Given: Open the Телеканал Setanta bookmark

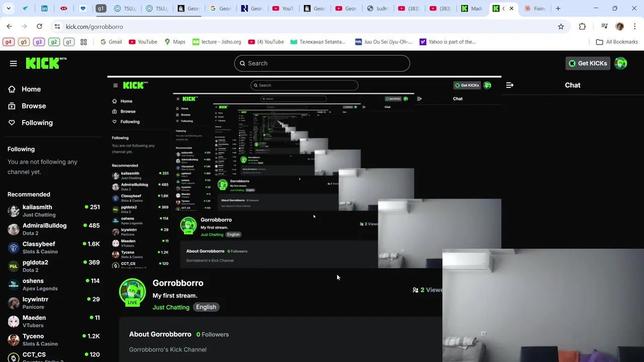Looking at the screenshot, I should (318, 42).
